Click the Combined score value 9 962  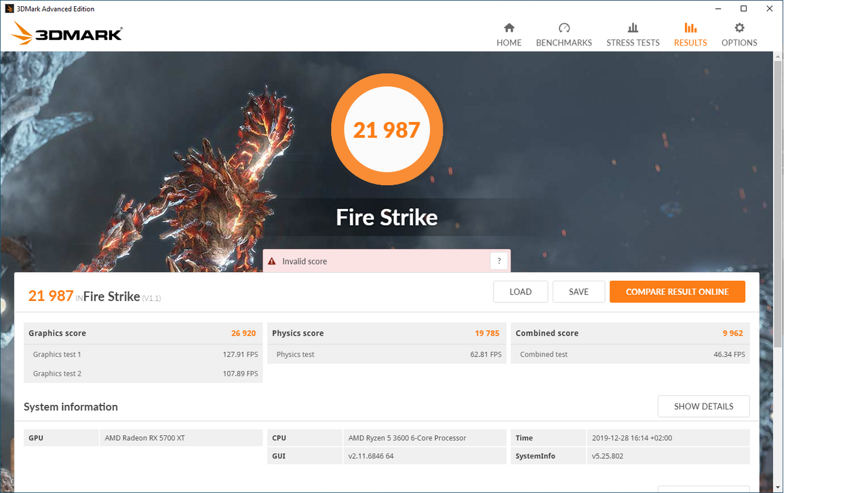(x=733, y=333)
